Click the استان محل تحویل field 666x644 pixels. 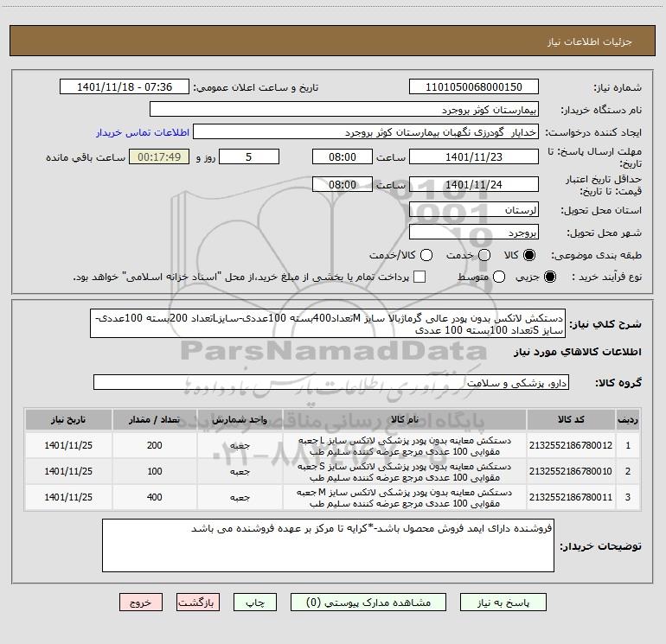coord(474,210)
